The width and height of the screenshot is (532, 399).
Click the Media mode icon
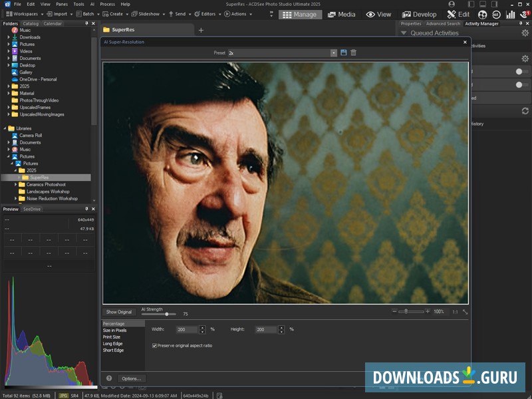click(x=342, y=14)
